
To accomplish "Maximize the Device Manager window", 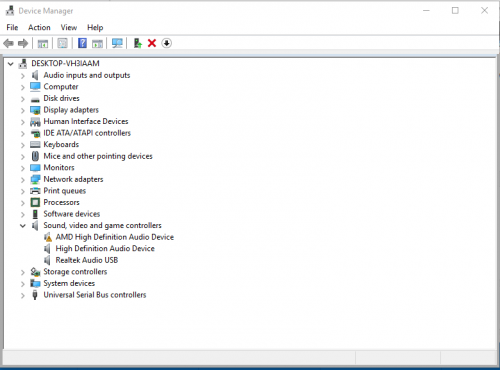I will (x=455, y=11).
